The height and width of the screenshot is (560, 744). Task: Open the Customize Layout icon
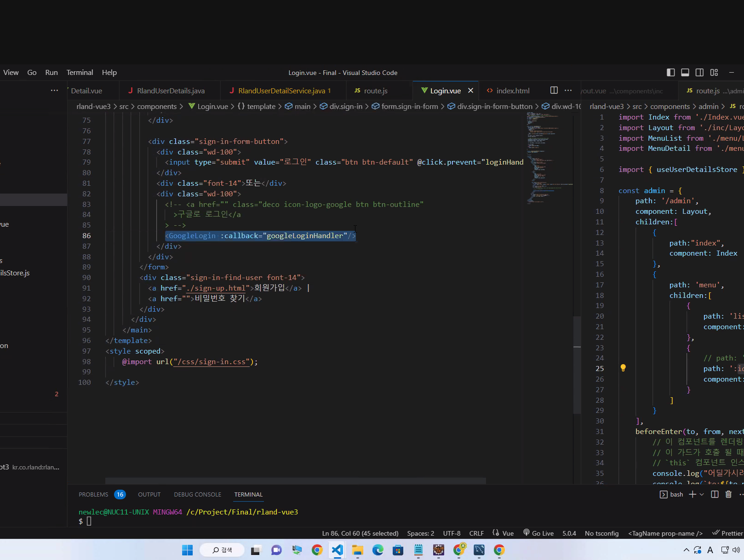coord(714,72)
